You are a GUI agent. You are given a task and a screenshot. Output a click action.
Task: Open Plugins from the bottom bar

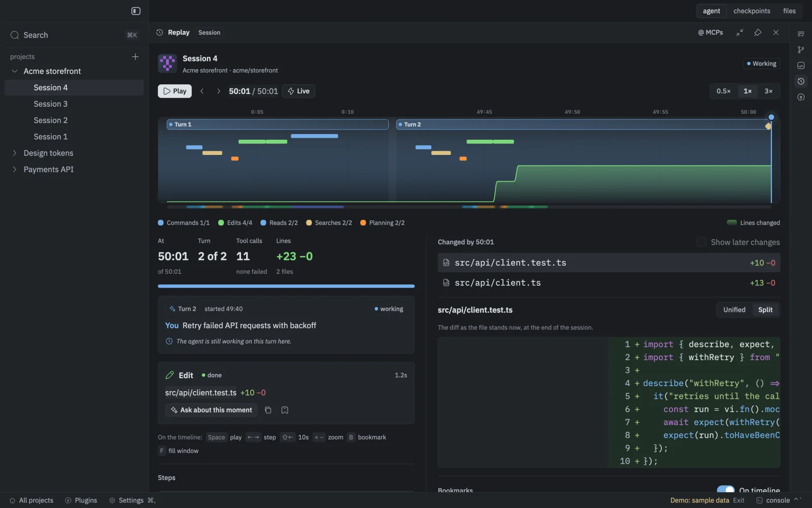[81, 500]
